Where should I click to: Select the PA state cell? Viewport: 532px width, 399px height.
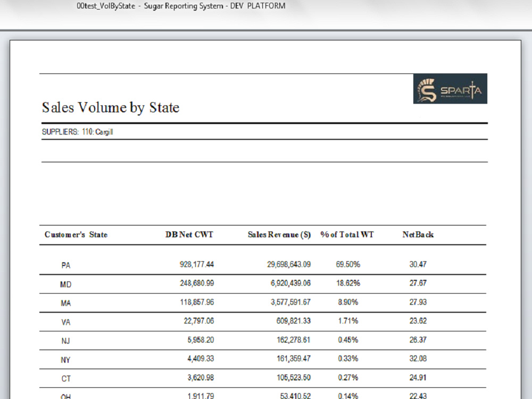click(66, 265)
